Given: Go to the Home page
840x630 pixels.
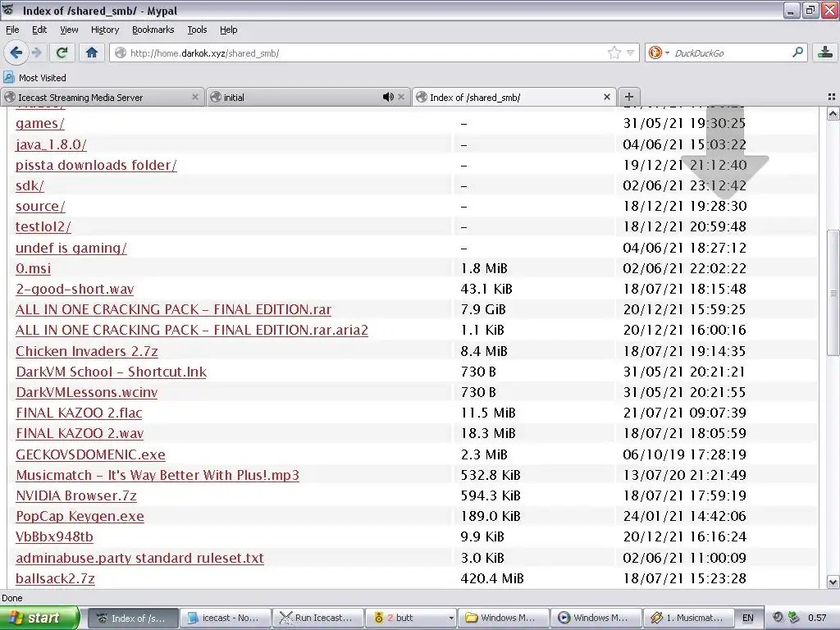Looking at the screenshot, I should click(92, 52).
